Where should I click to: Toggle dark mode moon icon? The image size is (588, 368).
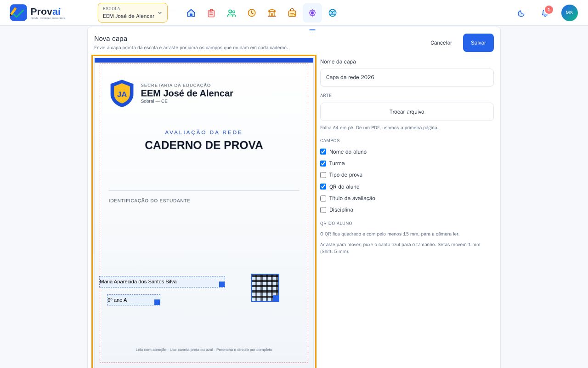[x=521, y=13]
